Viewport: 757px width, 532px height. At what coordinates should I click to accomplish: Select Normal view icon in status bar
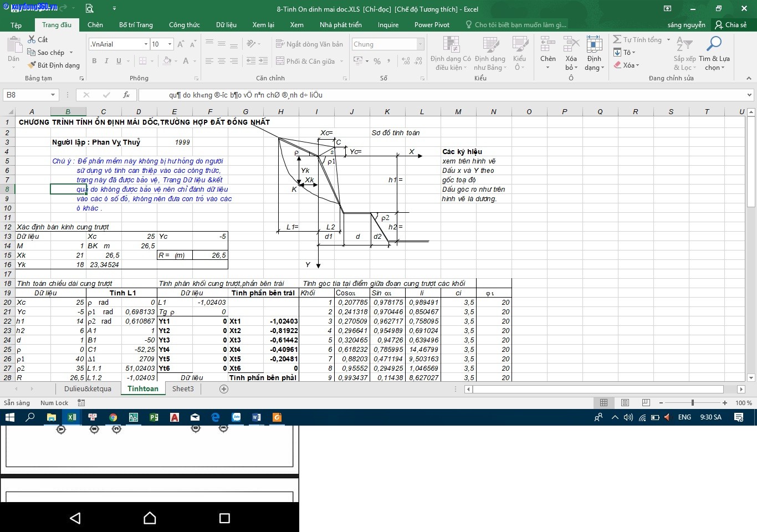(604, 403)
